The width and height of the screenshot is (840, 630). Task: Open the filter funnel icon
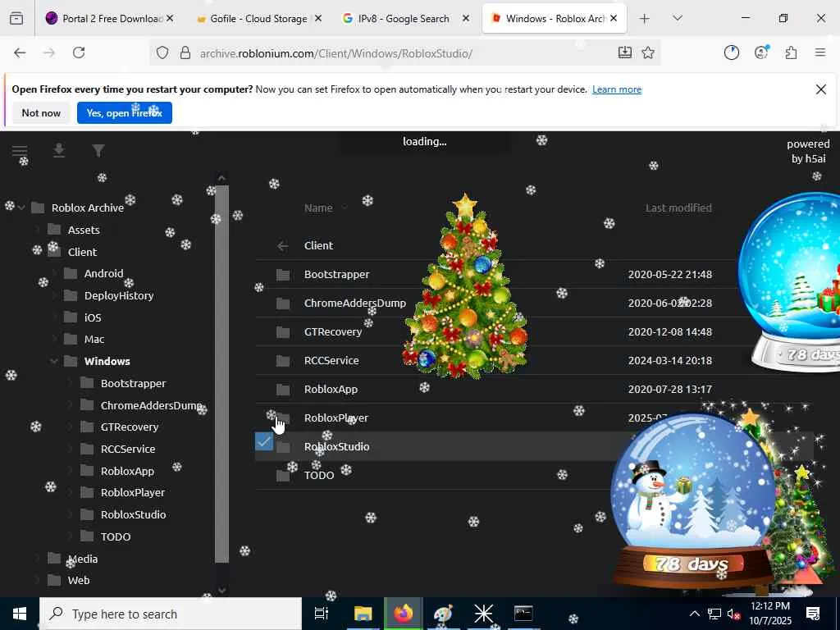(98, 151)
